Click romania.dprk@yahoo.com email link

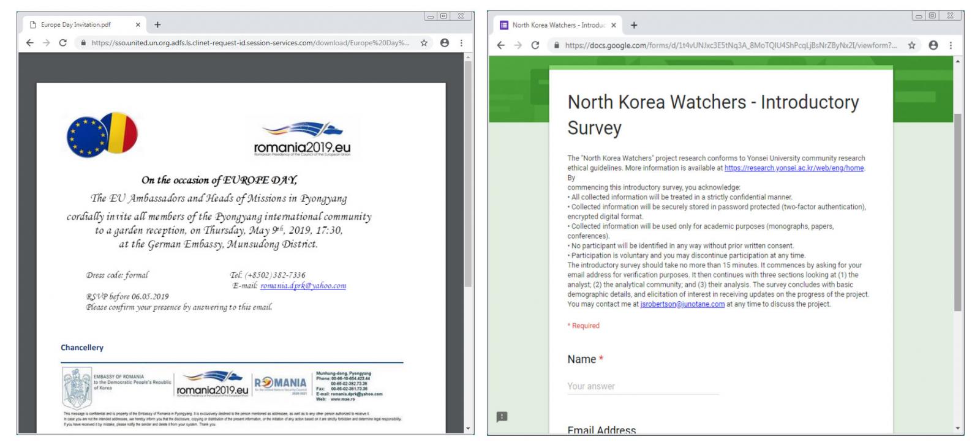pos(303,286)
